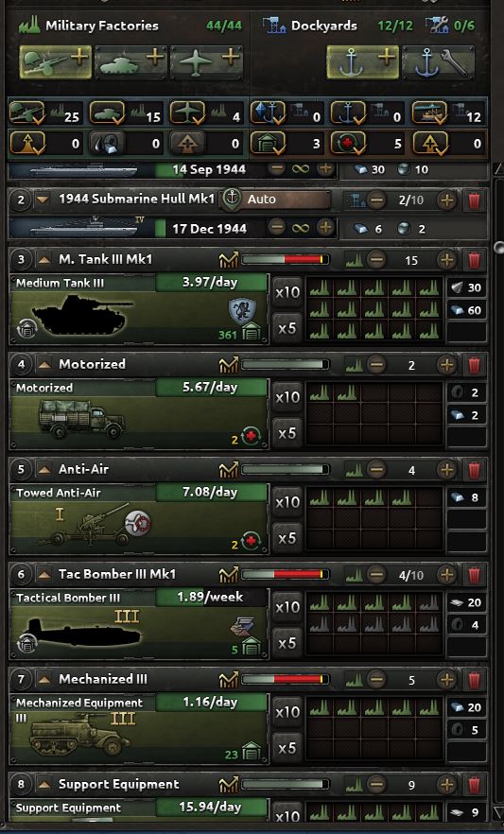The image size is (504, 834).
Task: Add new aircraft production line
Action: pyautogui.click(x=206, y=62)
